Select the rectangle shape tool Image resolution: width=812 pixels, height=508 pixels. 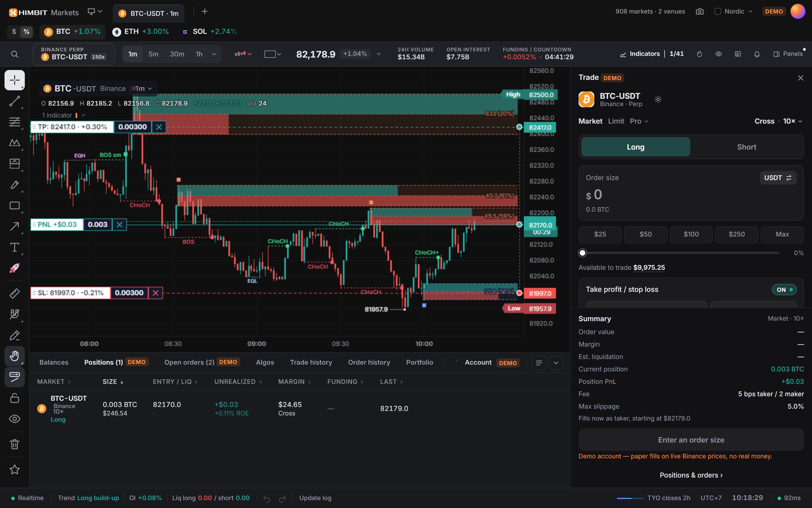[x=14, y=206]
